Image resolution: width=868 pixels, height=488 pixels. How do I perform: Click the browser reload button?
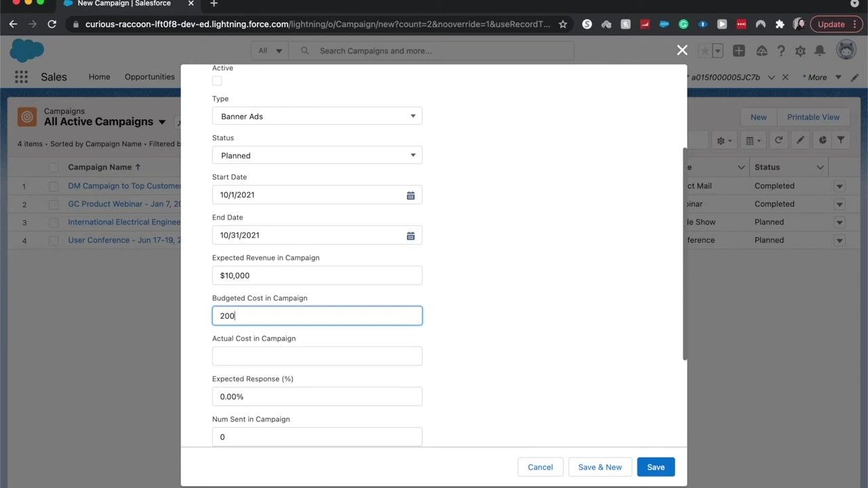52,24
